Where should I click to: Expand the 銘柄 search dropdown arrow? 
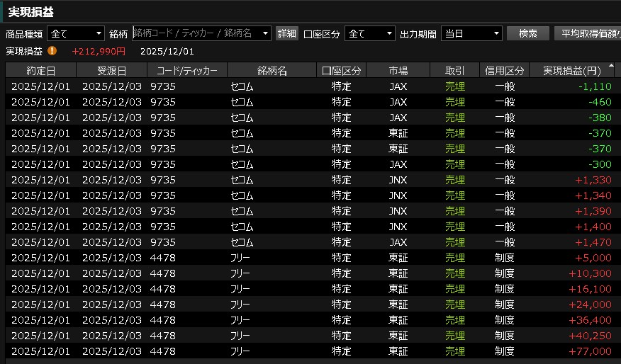(x=266, y=33)
